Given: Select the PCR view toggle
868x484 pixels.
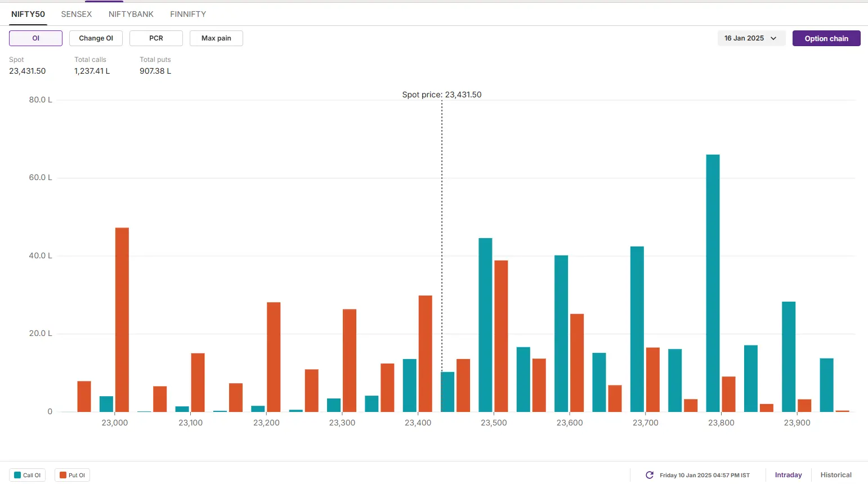Looking at the screenshot, I should click(156, 38).
